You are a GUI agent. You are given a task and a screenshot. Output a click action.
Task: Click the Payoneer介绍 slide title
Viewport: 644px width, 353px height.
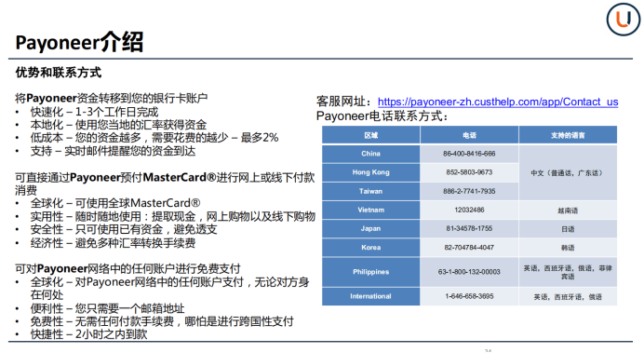pyautogui.click(x=79, y=42)
